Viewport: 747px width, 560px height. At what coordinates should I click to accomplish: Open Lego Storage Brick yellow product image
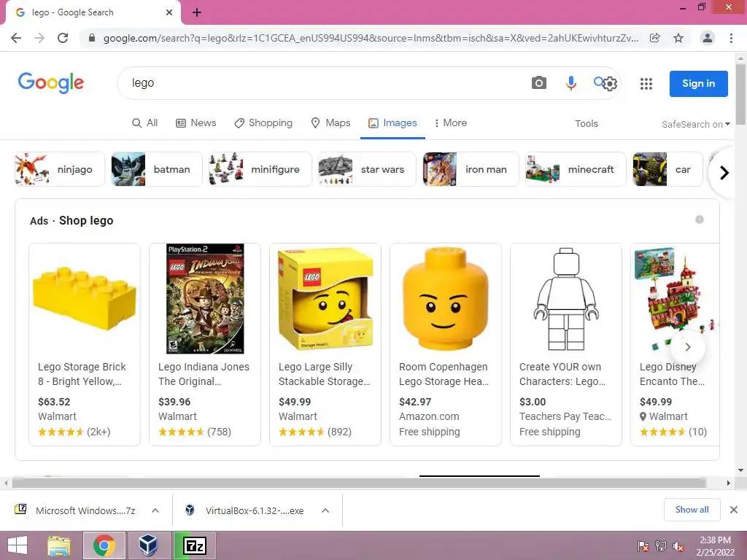click(x=85, y=298)
